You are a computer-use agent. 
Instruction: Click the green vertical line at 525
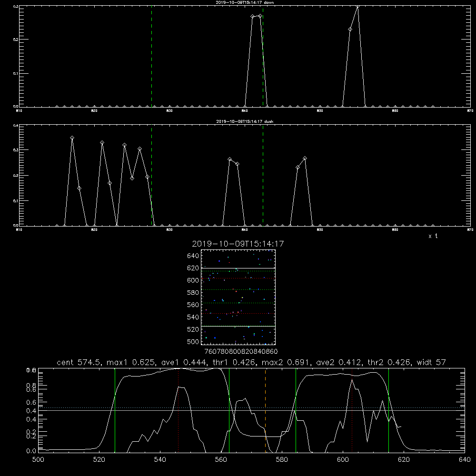click(x=115, y=410)
